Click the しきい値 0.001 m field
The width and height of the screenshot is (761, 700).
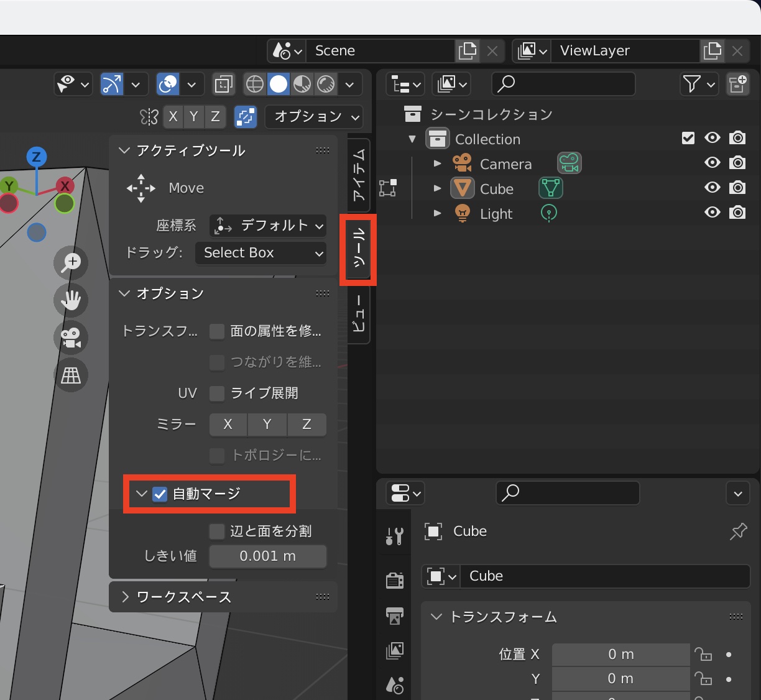[268, 556]
